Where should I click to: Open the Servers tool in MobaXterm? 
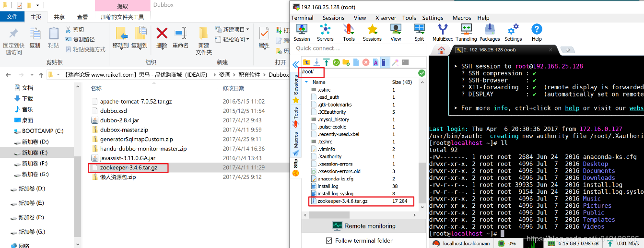[x=325, y=33]
